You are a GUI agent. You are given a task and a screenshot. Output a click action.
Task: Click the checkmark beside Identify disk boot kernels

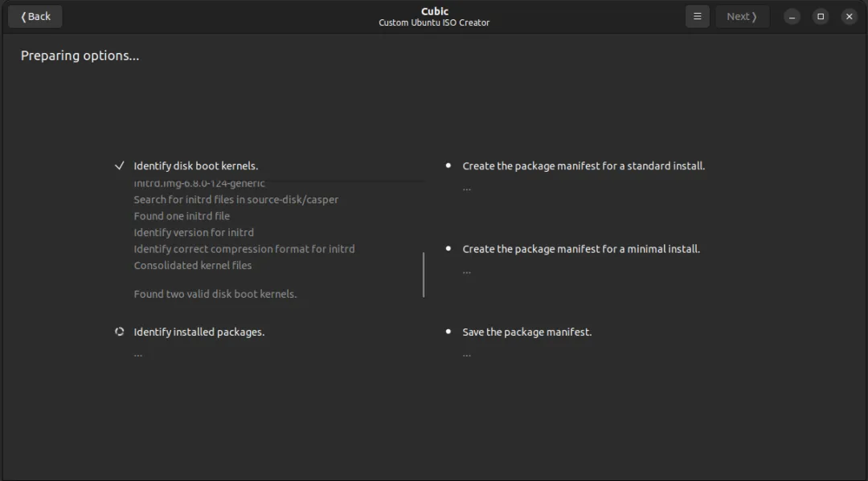(119, 166)
